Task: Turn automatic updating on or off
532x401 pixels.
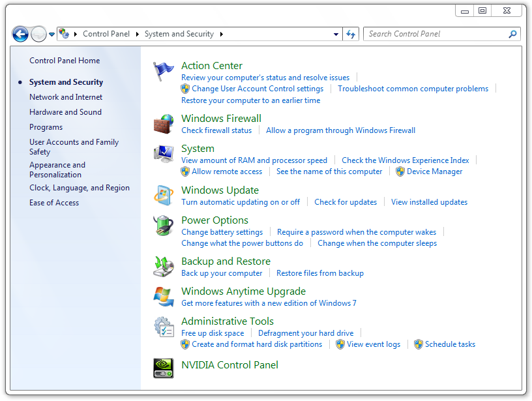Action: click(x=241, y=202)
